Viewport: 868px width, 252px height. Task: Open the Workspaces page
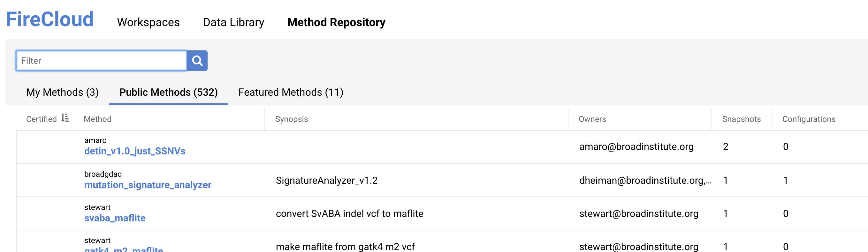148,22
